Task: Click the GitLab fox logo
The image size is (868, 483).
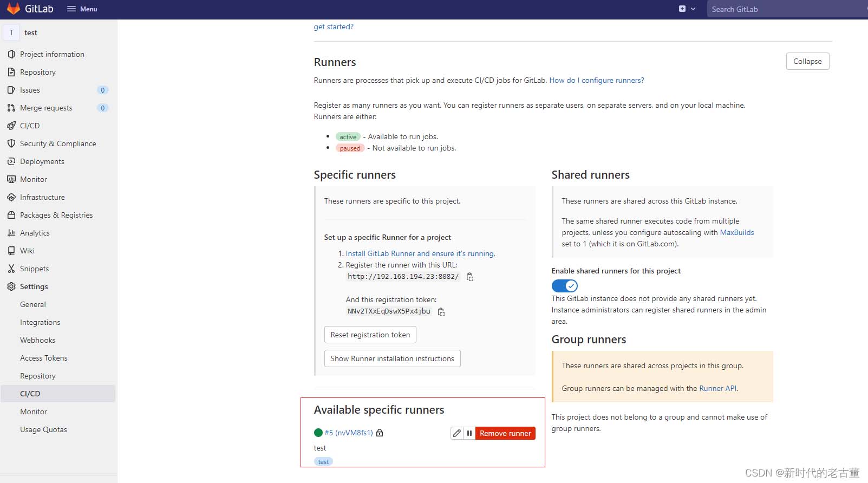Action: 14,9
